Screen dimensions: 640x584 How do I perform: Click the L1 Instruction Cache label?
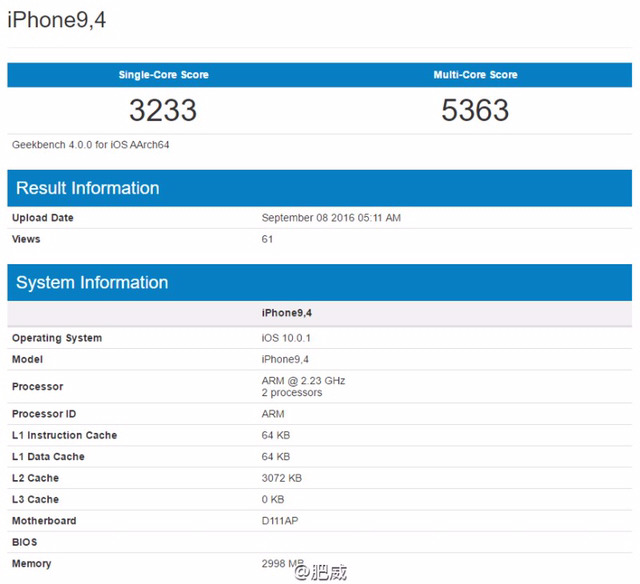[64, 435]
